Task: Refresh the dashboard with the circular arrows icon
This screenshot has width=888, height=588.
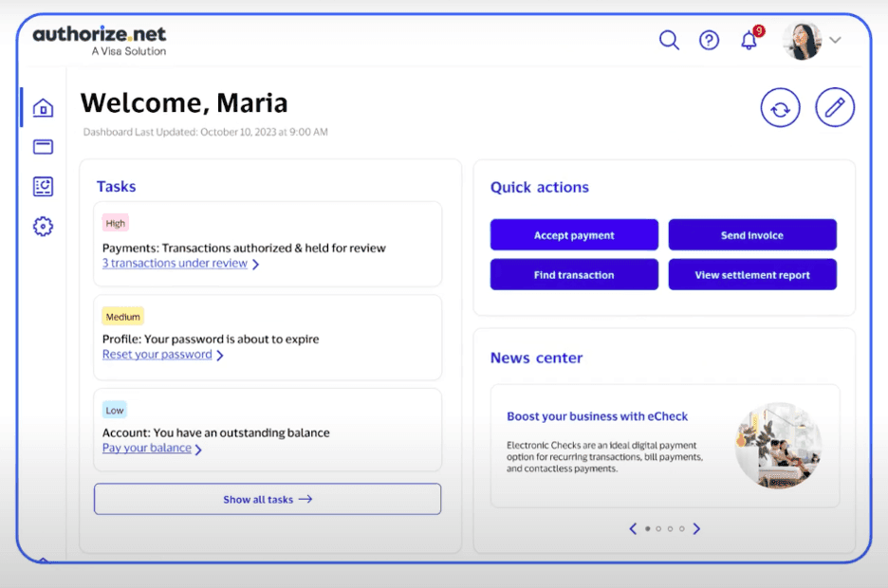Action: (x=780, y=107)
